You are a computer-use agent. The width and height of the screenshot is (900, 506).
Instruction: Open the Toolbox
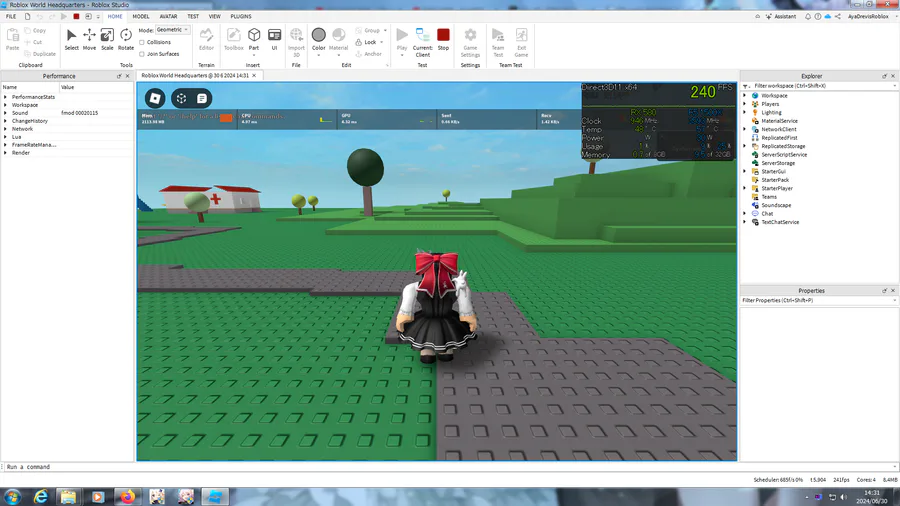coord(234,40)
